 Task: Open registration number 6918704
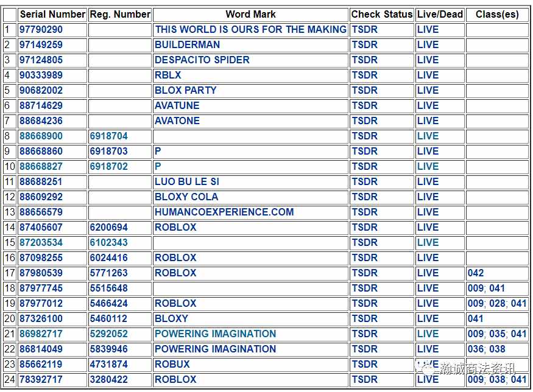(x=109, y=136)
